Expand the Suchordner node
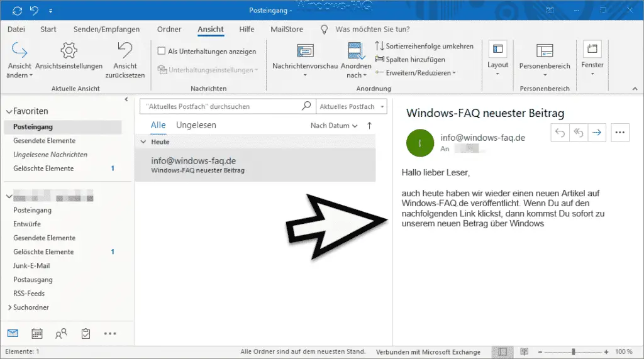 (9, 307)
